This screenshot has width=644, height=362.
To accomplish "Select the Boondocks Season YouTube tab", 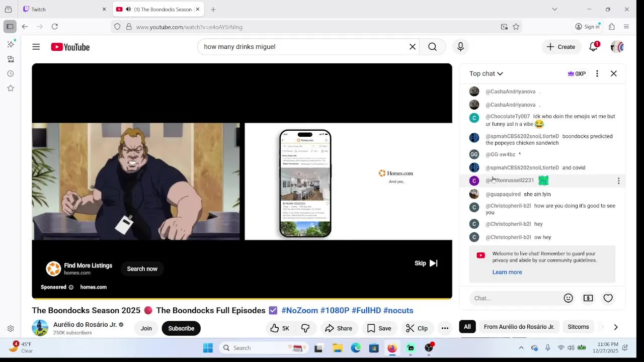I will click(x=158, y=9).
